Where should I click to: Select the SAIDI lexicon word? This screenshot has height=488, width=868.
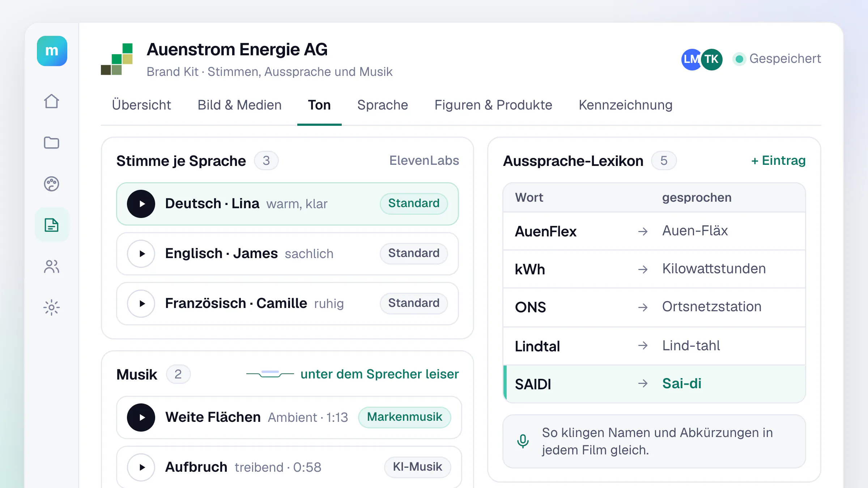(533, 384)
